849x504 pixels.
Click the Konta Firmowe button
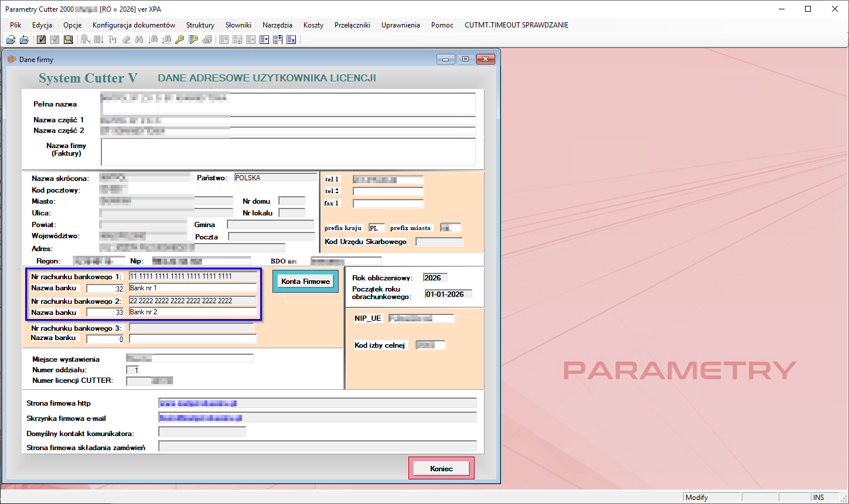point(305,282)
